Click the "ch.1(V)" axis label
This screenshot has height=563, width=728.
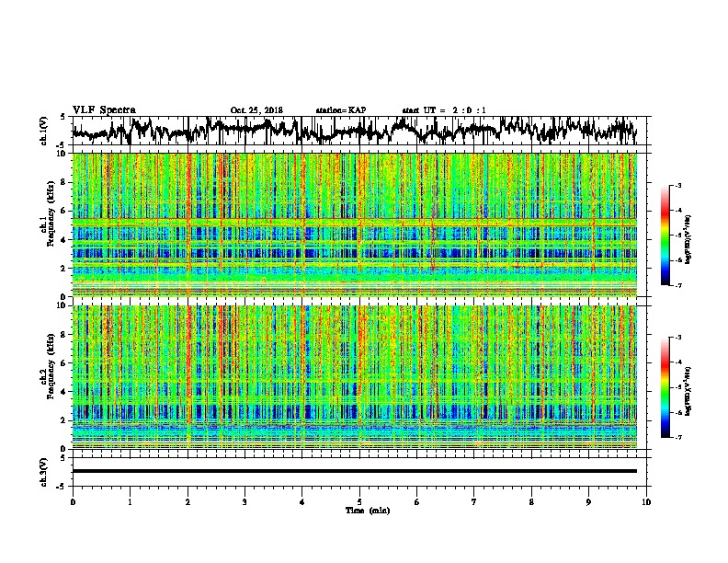pyautogui.click(x=44, y=131)
